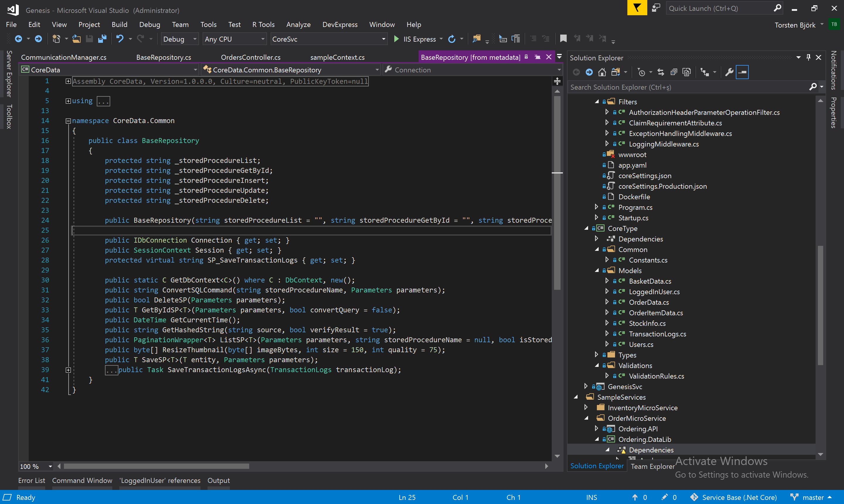Toggle Preview Selected Items button

742,72
